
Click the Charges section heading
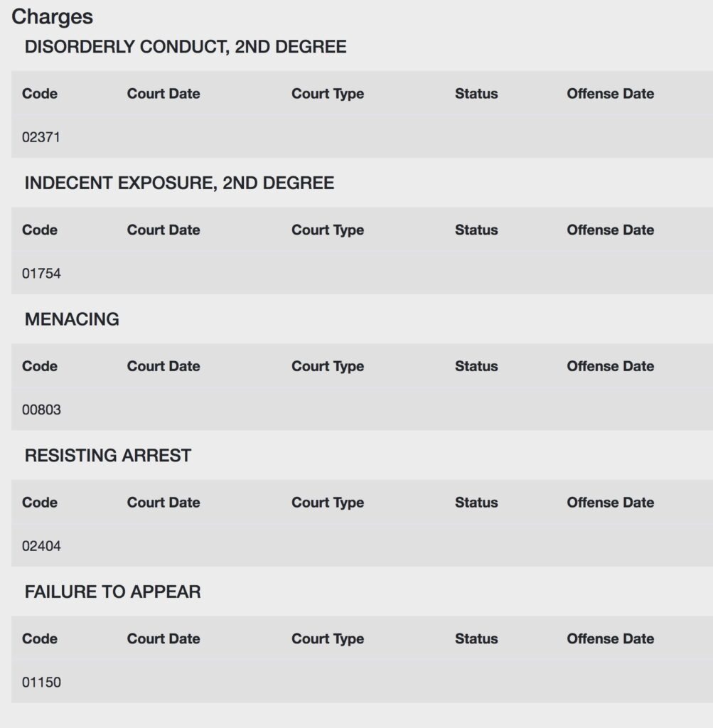tap(52, 17)
